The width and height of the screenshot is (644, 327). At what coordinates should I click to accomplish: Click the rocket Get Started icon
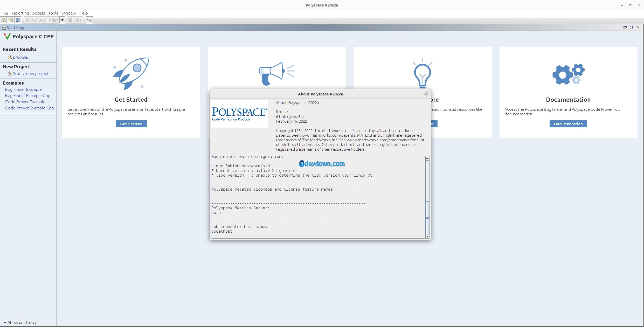131,74
